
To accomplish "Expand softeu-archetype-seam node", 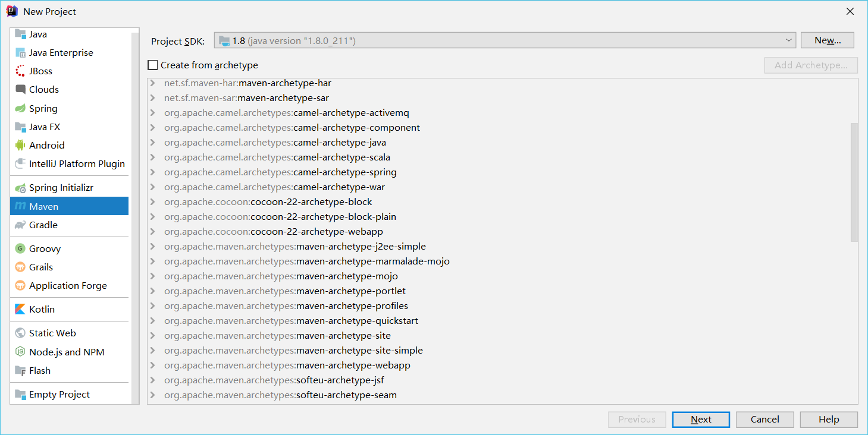I will coord(153,395).
